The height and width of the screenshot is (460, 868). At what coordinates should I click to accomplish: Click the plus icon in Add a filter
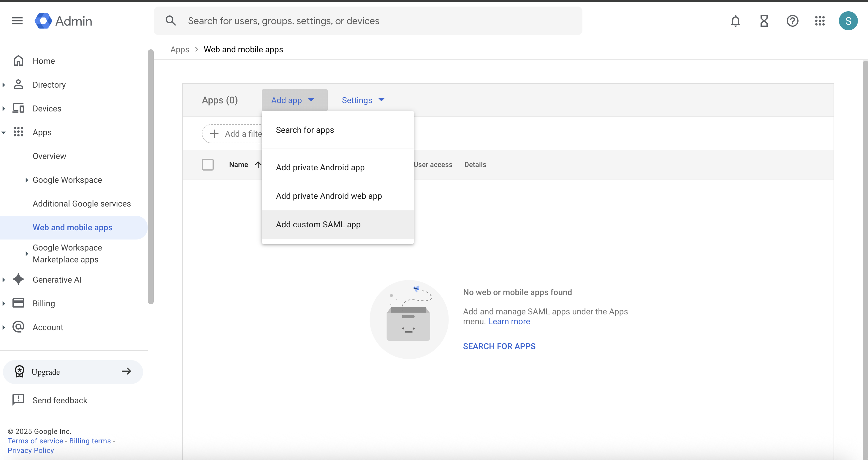click(214, 134)
